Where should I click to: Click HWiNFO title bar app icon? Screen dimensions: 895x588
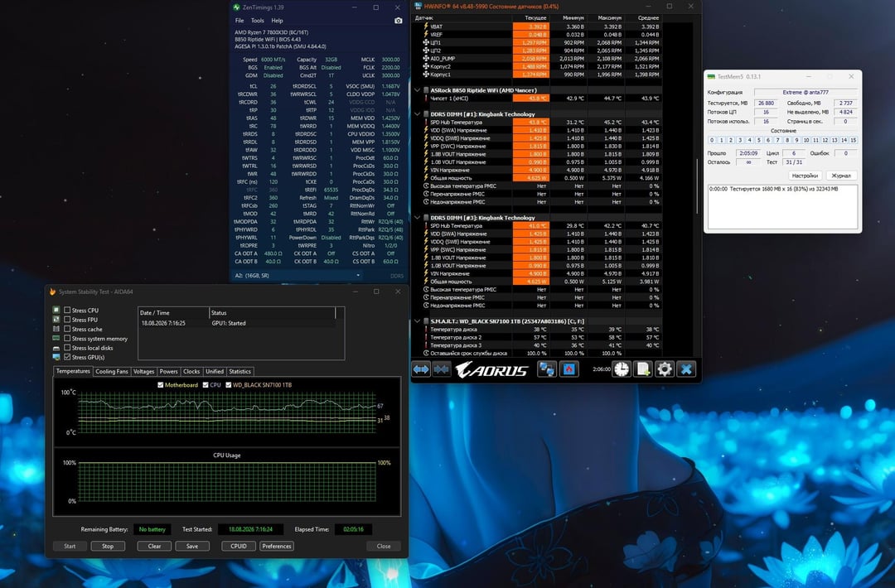coord(418,7)
